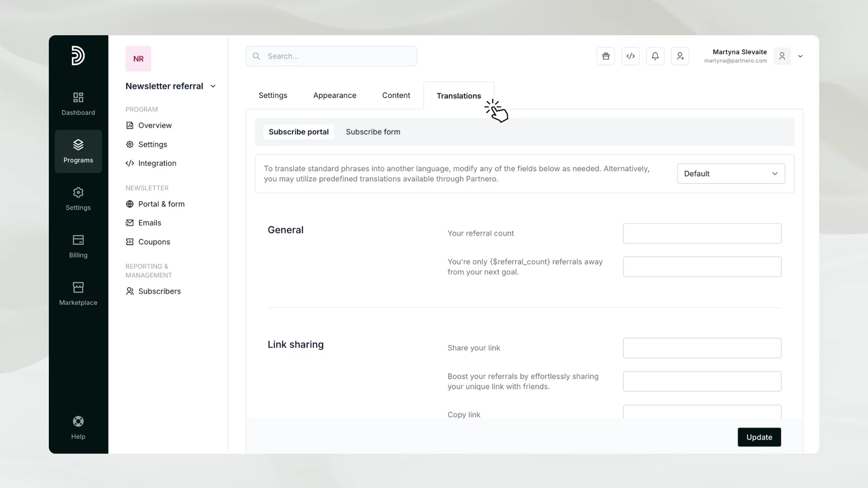Viewport: 868px width, 488px height.
Task: Open Billing from the left sidebar
Action: 78,246
